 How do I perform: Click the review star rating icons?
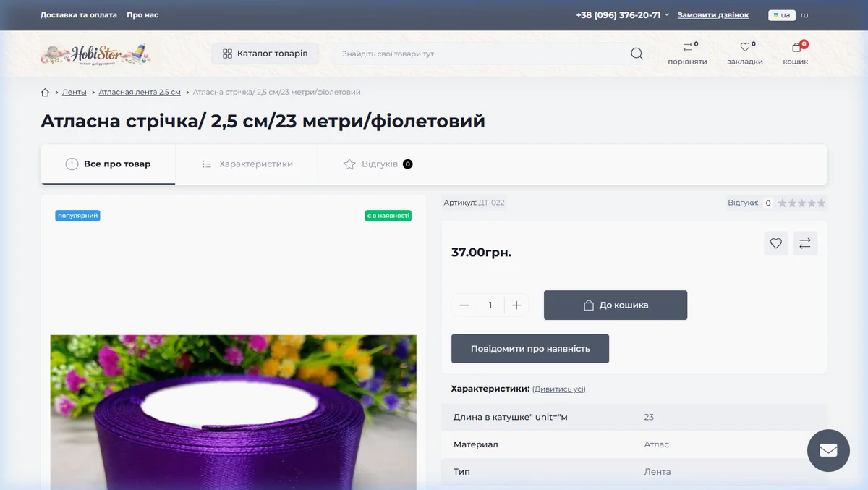(x=801, y=203)
